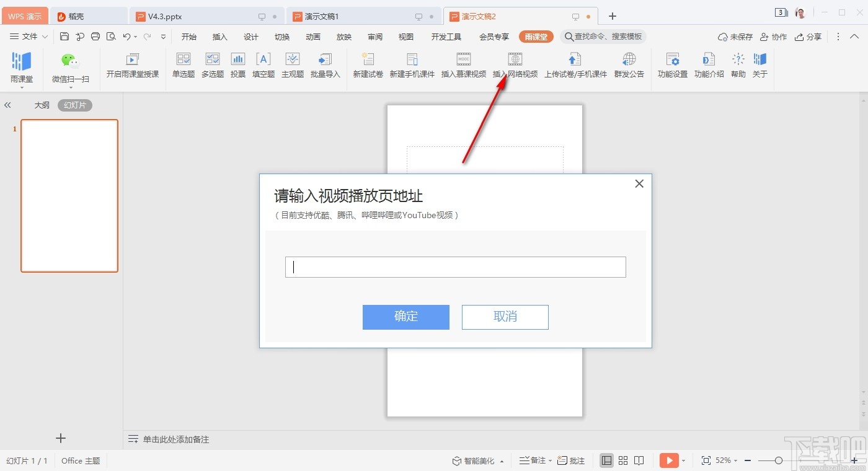Switch to normal view in status bar
The width and height of the screenshot is (868, 471).
(x=607, y=460)
